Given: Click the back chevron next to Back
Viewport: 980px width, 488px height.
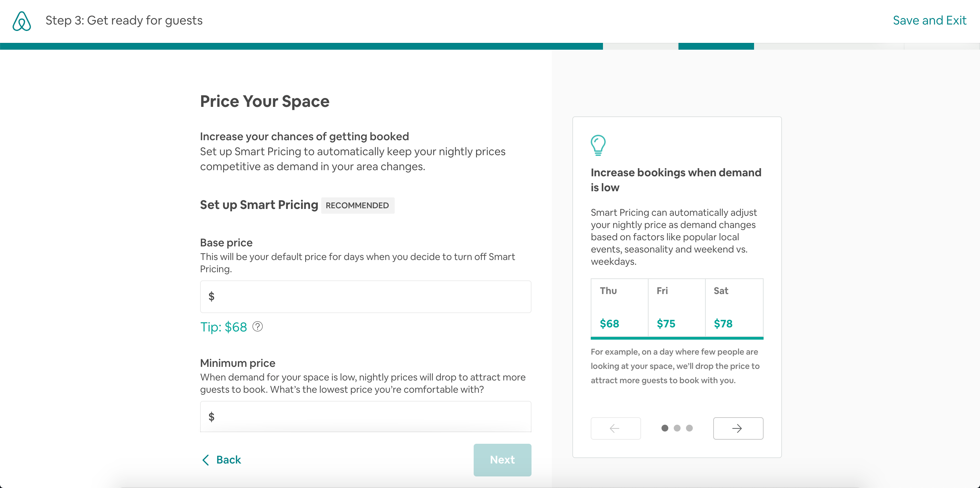Looking at the screenshot, I should coord(206,460).
